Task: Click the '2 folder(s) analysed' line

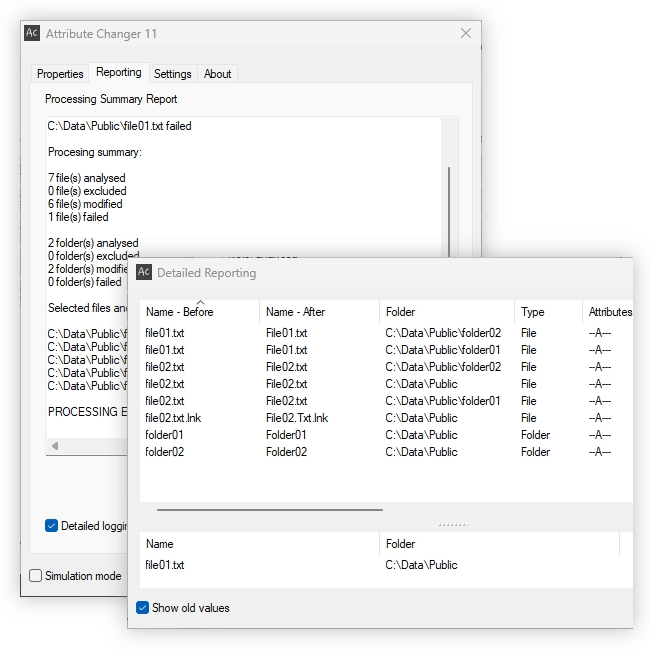Action: pyautogui.click(x=93, y=243)
